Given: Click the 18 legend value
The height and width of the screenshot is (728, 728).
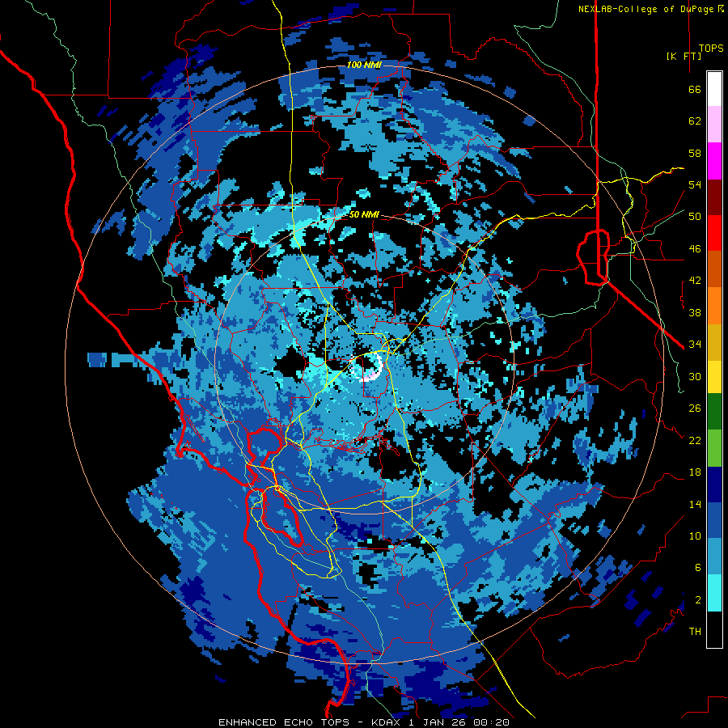Looking at the screenshot, I should 695,472.
